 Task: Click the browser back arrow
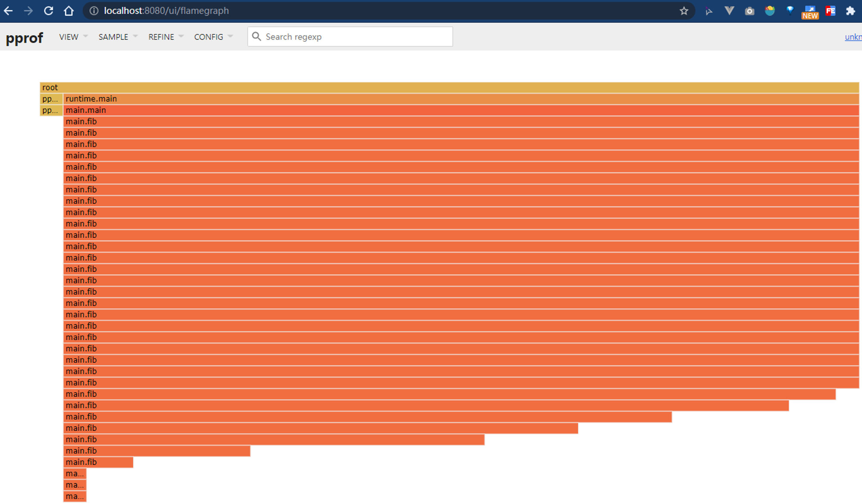coord(8,11)
